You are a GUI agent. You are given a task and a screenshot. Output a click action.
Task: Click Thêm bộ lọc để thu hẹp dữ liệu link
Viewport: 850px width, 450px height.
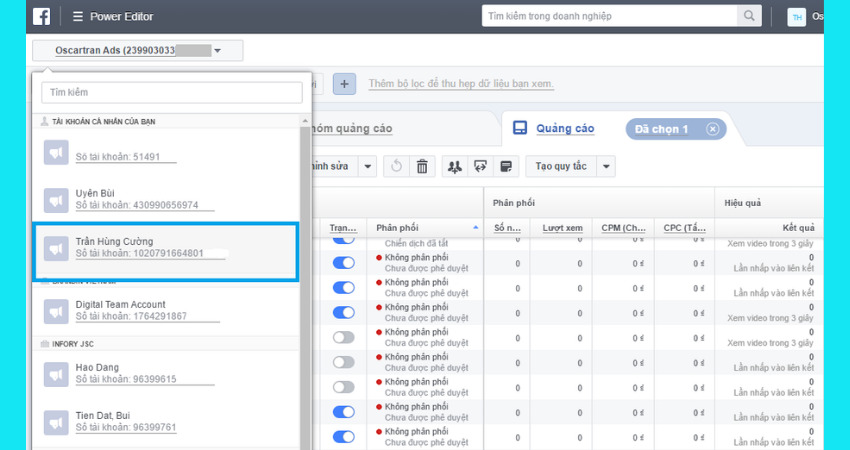pos(461,83)
